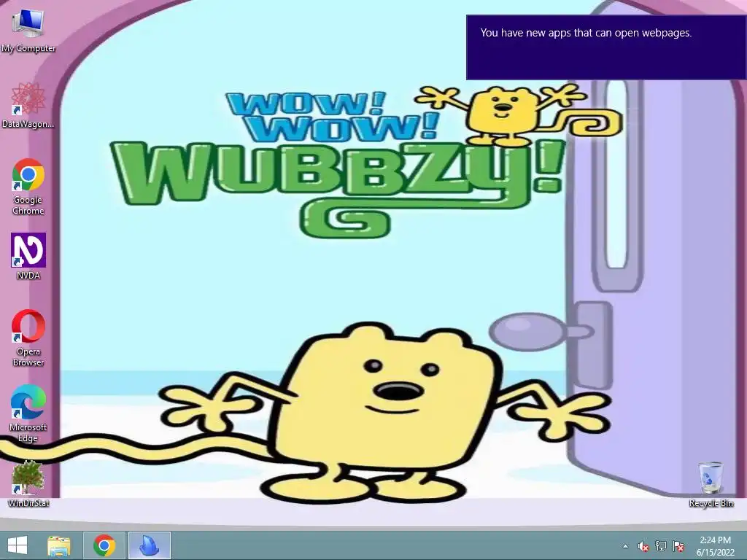The width and height of the screenshot is (747, 560).
Task: Select the Microsoft Edge desktop shortcut
Action: (x=28, y=413)
